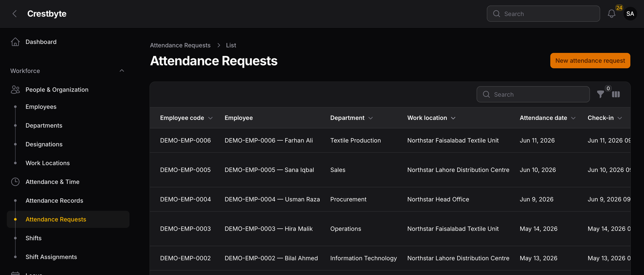
Task: Click employee Usman Raza cell
Action: (x=272, y=199)
